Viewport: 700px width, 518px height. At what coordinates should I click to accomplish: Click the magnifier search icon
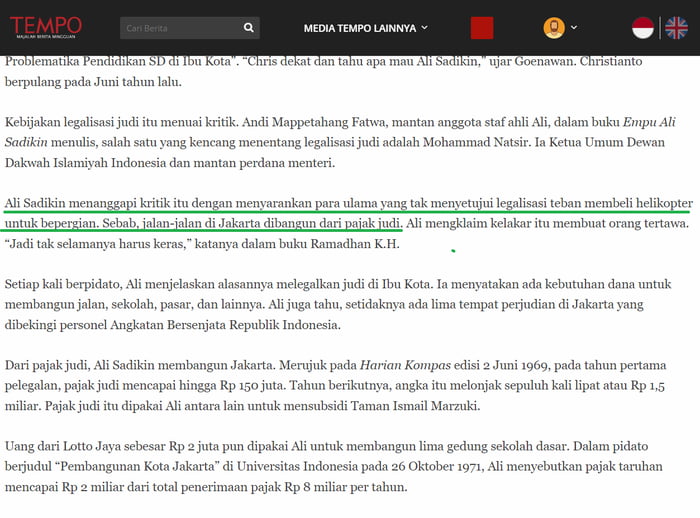(248, 28)
